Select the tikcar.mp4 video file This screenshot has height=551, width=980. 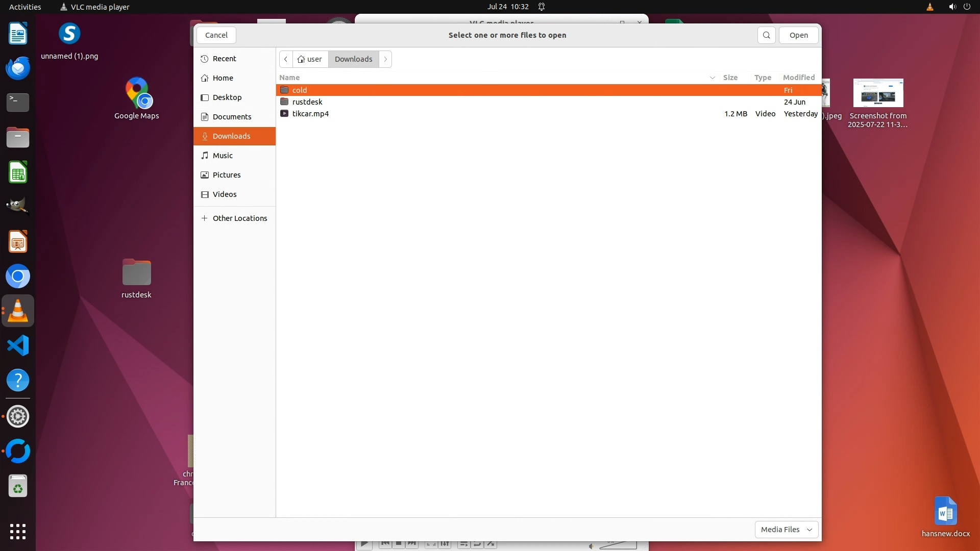[x=310, y=114]
